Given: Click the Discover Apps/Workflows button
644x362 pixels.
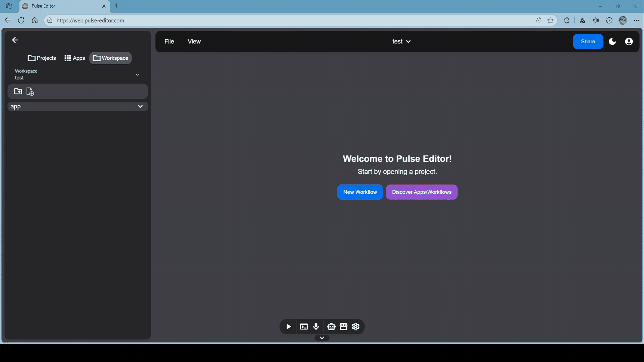Looking at the screenshot, I should tap(422, 192).
